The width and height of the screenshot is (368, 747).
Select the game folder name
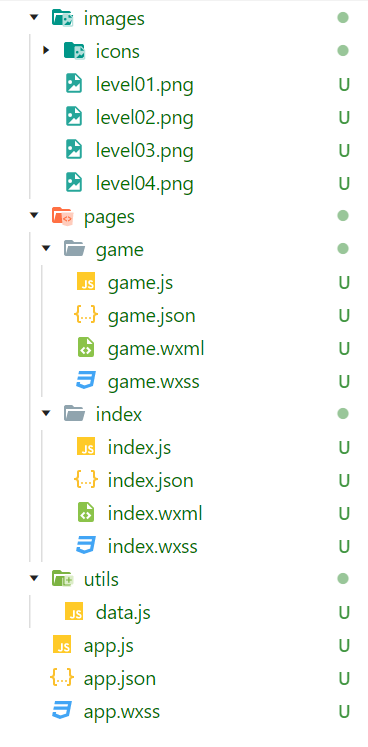point(120,250)
